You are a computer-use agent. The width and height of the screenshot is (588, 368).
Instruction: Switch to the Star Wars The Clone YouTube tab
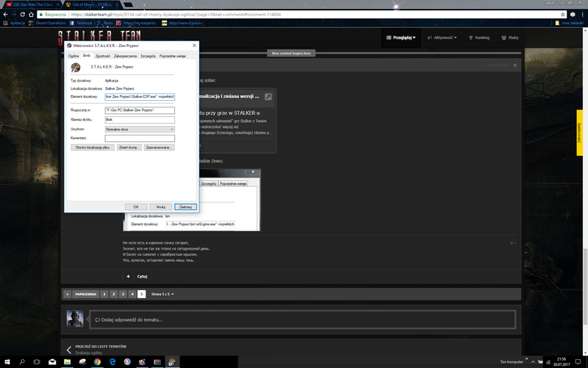coord(30,4)
